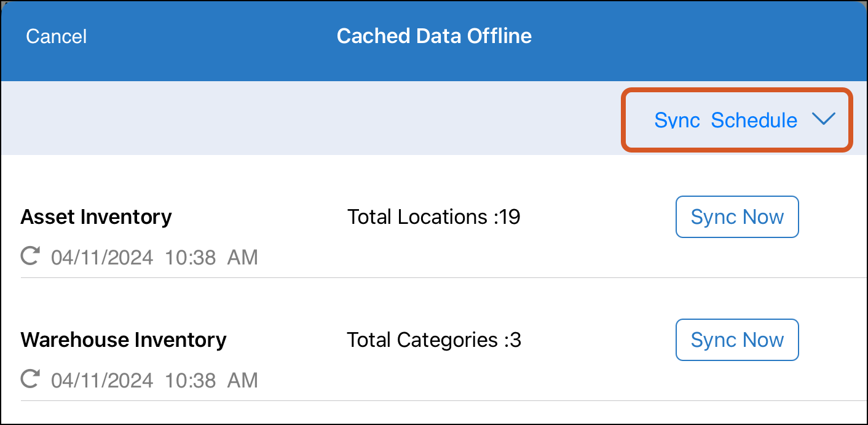Click the Total Categories :3 label
This screenshot has height=425, width=868.
click(x=434, y=340)
